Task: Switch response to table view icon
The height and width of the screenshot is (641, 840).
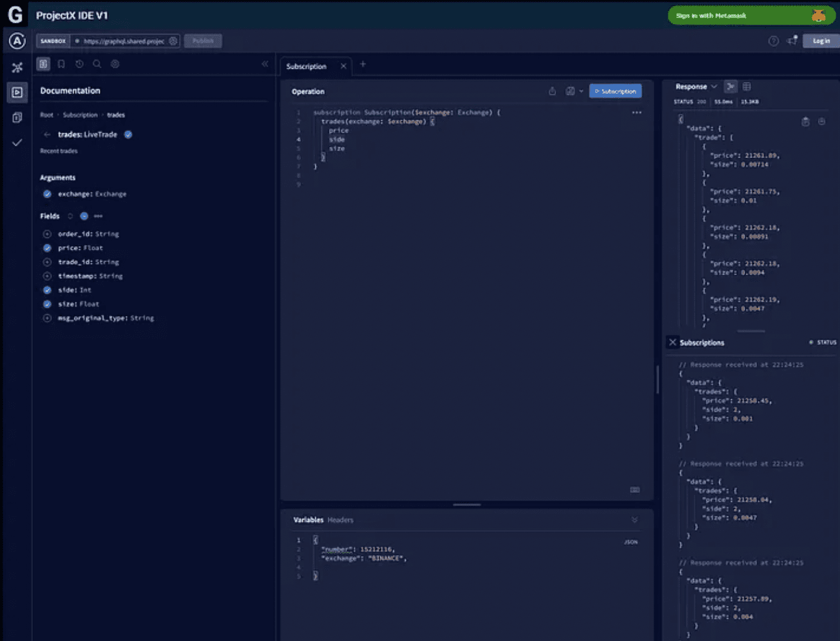Action: click(x=746, y=87)
